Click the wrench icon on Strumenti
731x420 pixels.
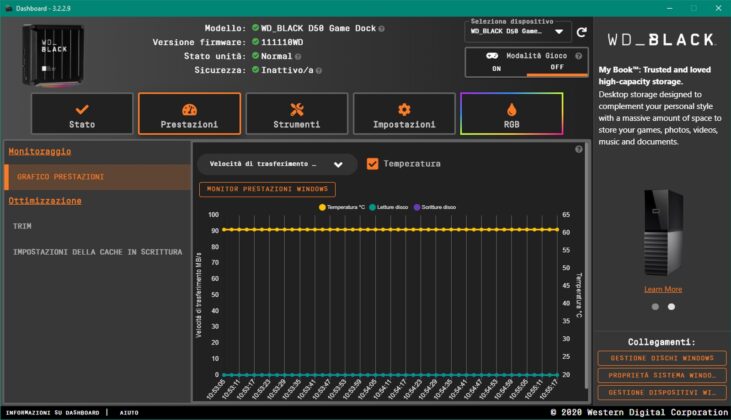point(297,110)
